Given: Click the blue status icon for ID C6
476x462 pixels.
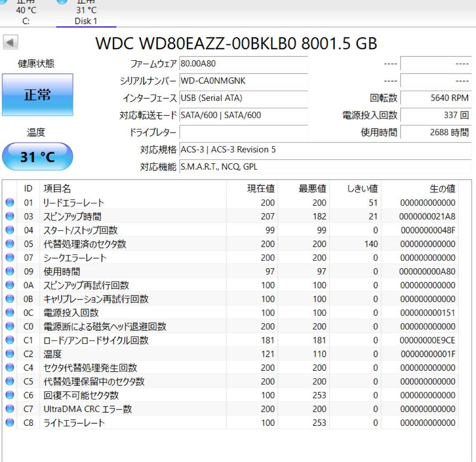Looking at the screenshot, I should (10, 395).
